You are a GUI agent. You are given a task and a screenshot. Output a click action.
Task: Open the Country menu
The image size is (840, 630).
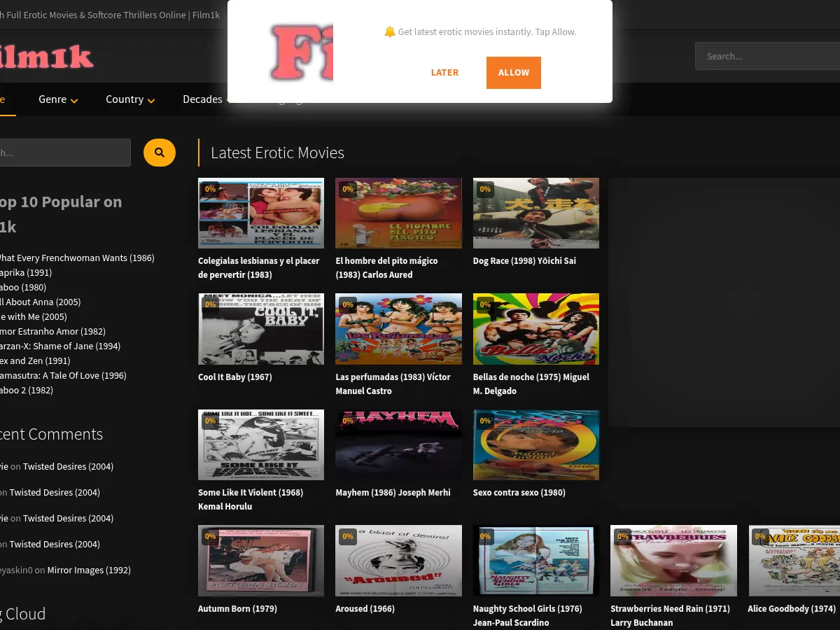[130, 99]
